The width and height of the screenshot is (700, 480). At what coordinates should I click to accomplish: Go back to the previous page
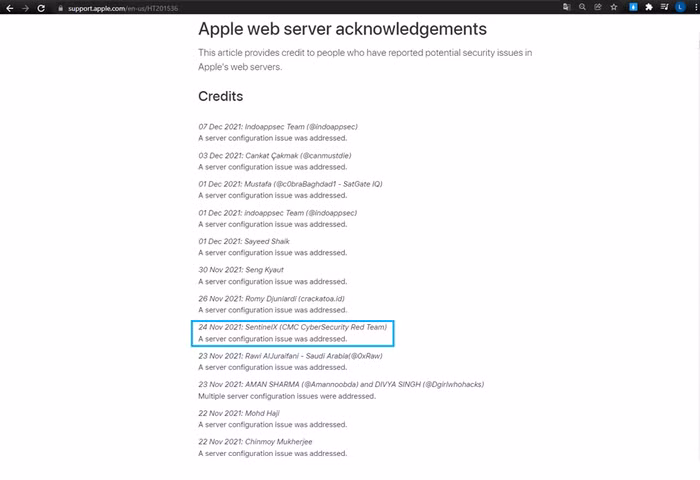tap(9, 8)
